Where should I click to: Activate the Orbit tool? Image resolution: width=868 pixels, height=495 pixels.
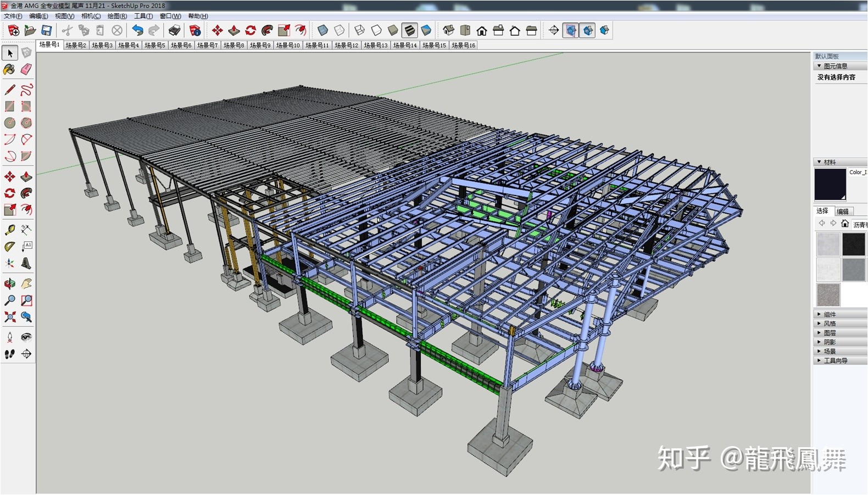tap(9, 283)
